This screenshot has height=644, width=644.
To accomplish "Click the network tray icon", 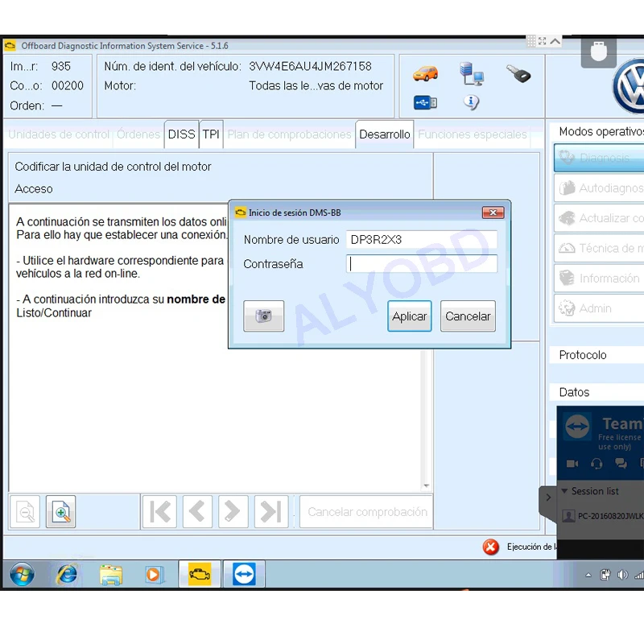I will pos(639,575).
